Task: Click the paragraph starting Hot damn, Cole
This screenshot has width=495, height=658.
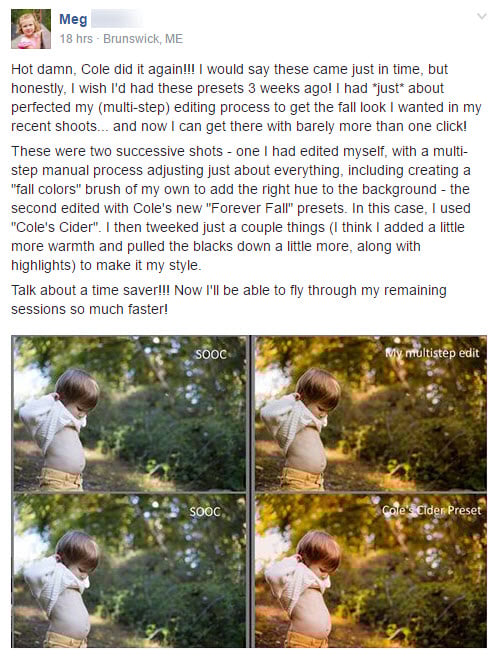Action: point(246,97)
